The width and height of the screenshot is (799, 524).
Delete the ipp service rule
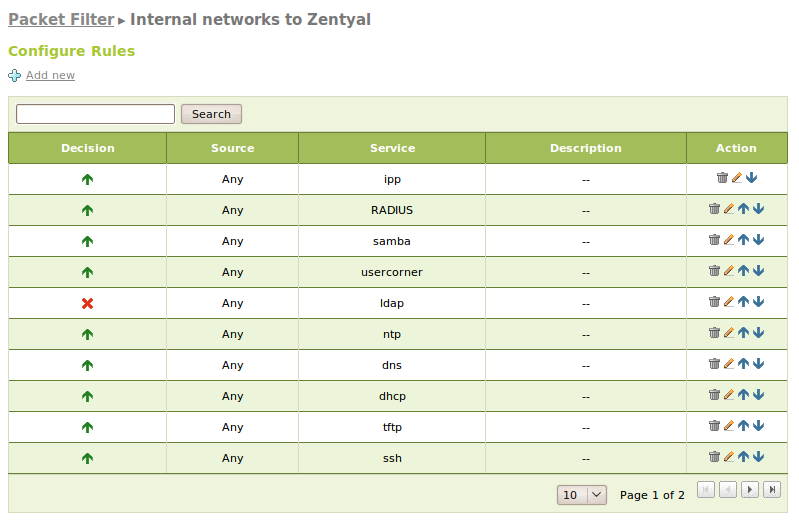click(x=722, y=178)
